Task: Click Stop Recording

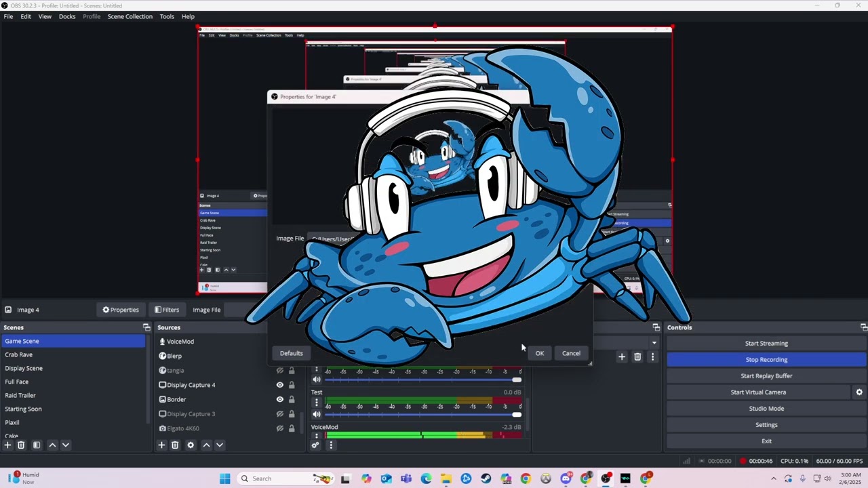Action: pos(766,360)
